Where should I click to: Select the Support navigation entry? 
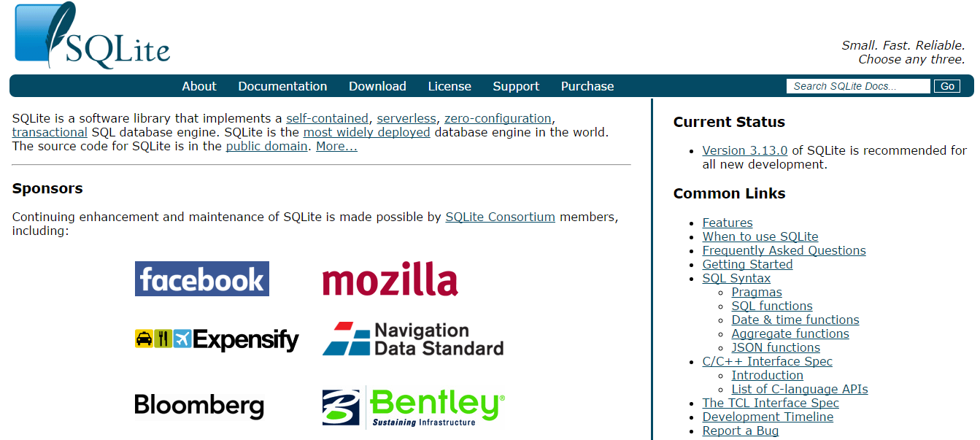(x=516, y=86)
